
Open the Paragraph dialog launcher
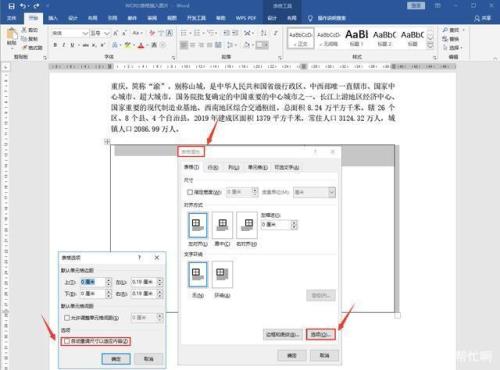pyautogui.click(x=280, y=58)
